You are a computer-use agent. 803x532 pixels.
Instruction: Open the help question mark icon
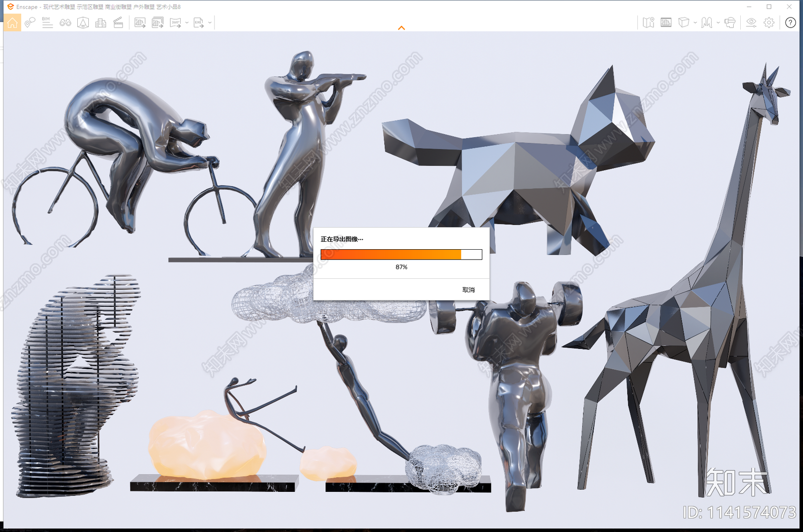[x=790, y=23]
